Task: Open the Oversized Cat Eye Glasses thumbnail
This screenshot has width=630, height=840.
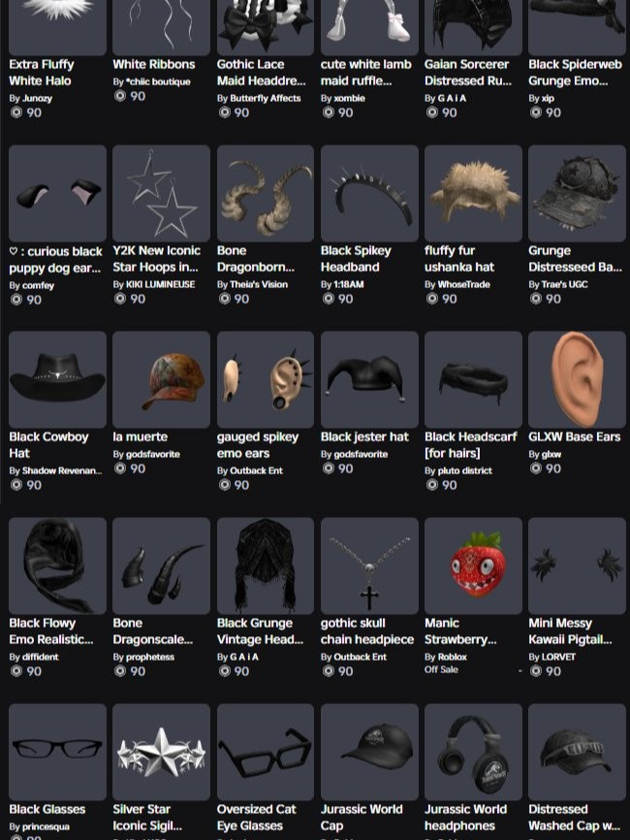Action: click(x=265, y=752)
